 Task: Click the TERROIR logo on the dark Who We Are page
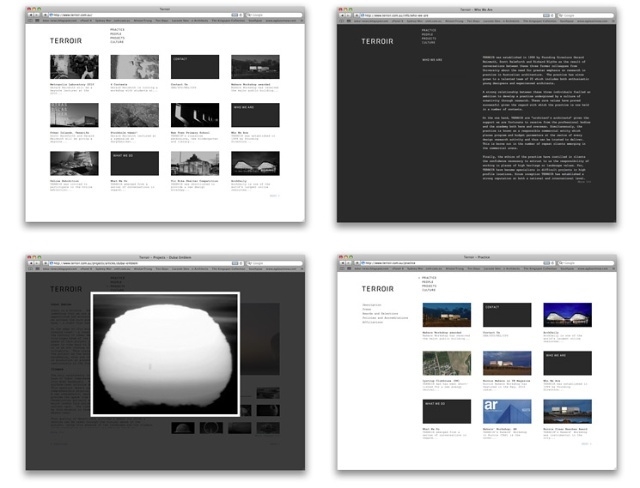click(x=379, y=41)
